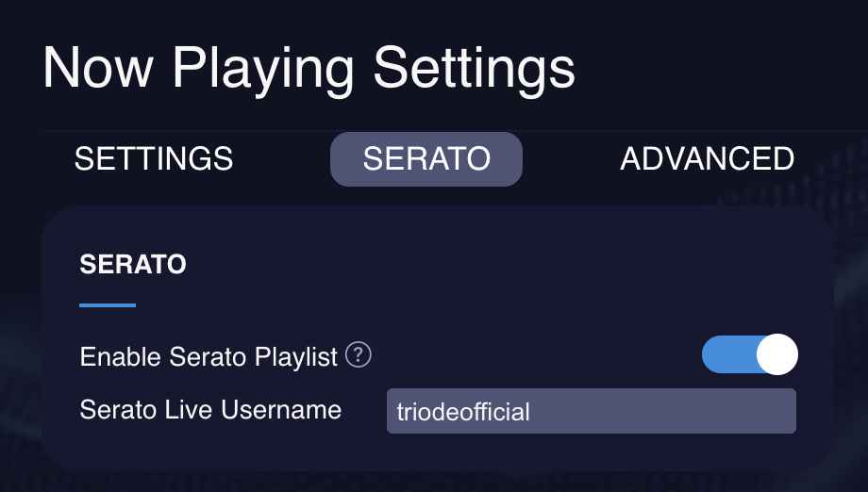The image size is (868, 492).
Task: Click the triodeofficial text in username box
Action: click(463, 412)
